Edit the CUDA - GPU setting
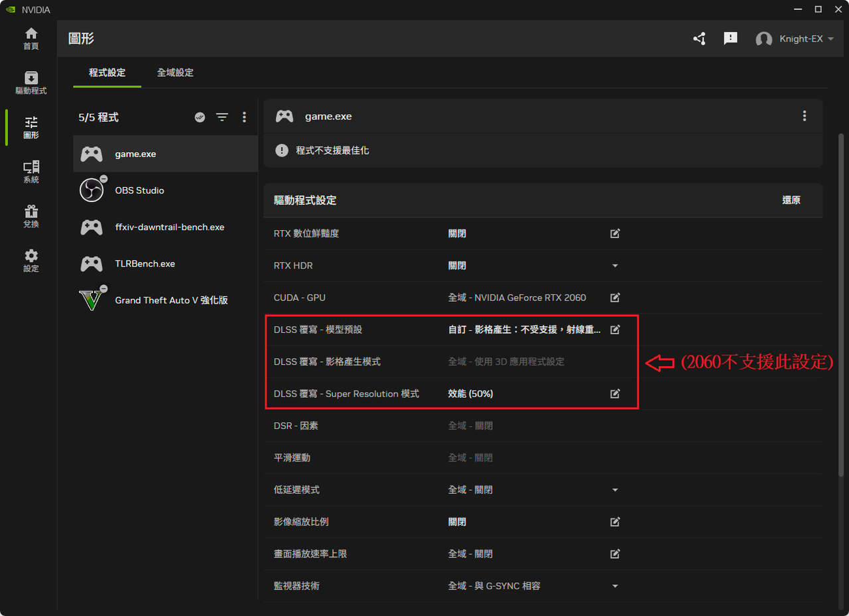Image resolution: width=849 pixels, height=616 pixels. 615,298
